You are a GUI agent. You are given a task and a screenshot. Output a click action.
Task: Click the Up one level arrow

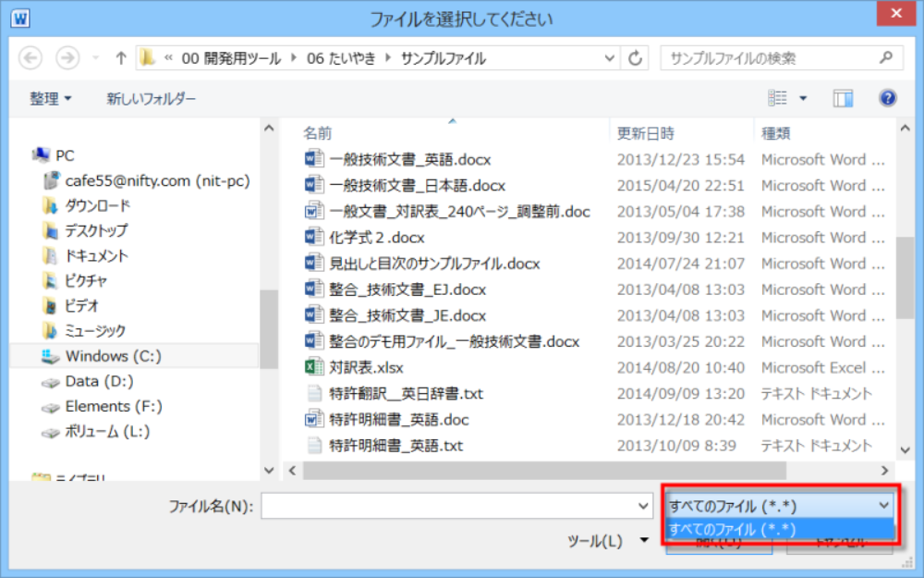click(x=120, y=57)
